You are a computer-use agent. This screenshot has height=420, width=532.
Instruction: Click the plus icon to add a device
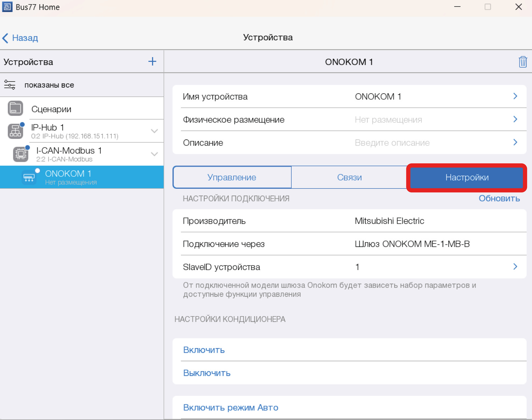click(x=152, y=62)
